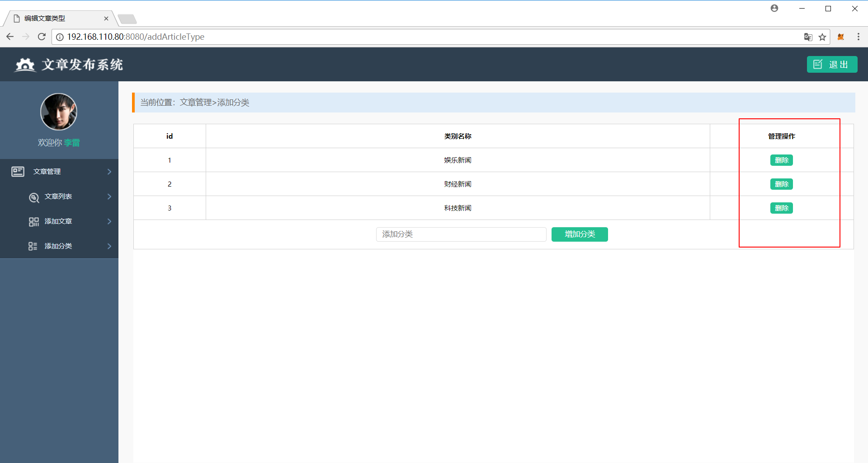Open the Chrome three-dot menu
The height and width of the screenshot is (463, 868).
[x=859, y=37]
